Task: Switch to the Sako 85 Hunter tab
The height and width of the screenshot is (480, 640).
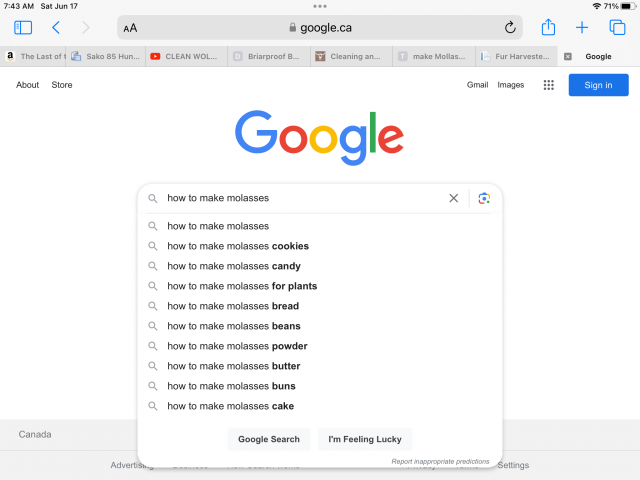Action: (x=108, y=57)
